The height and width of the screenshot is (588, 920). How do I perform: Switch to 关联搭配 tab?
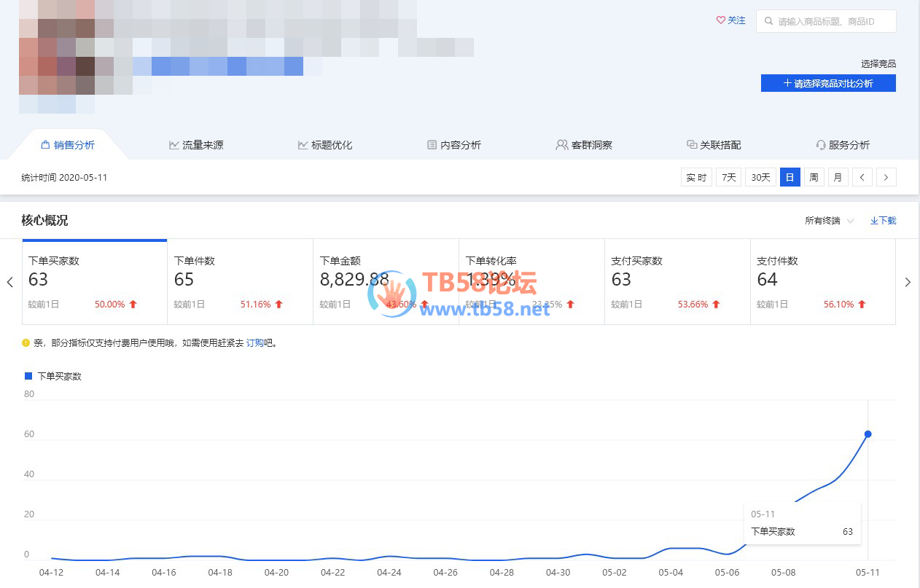pyautogui.click(x=714, y=145)
